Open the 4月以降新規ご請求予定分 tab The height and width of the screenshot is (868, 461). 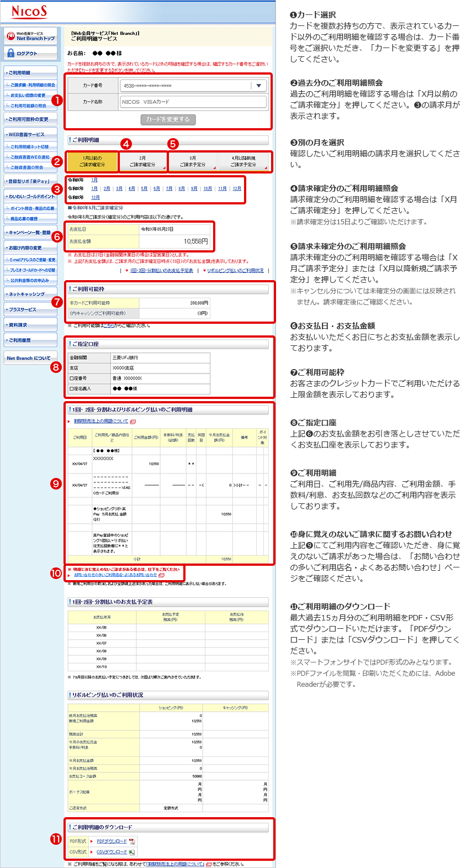[243, 161]
